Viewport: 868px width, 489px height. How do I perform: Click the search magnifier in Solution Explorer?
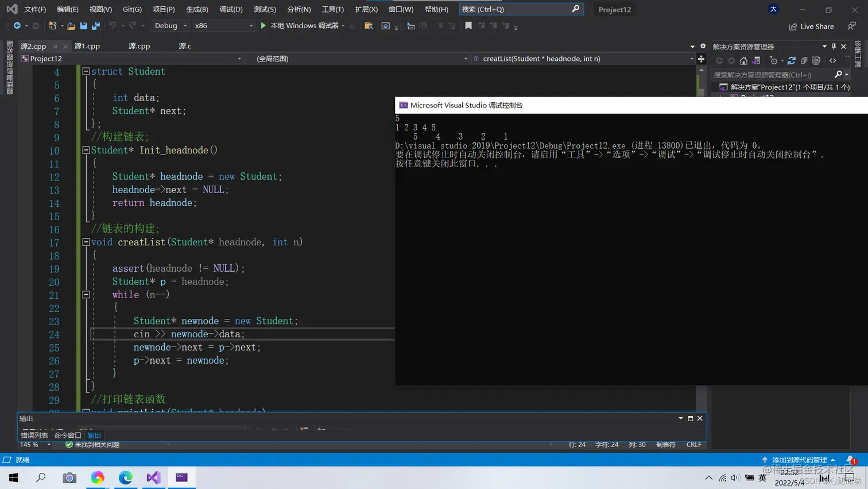coord(838,75)
